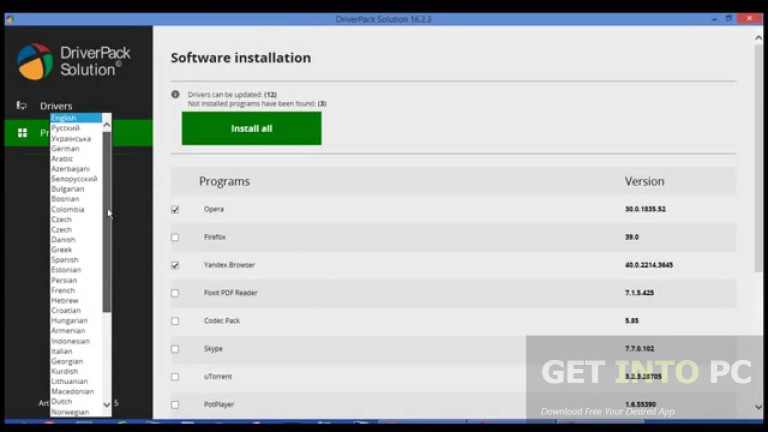Click the Skype program name
768x432 pixels.
(213, 349)
